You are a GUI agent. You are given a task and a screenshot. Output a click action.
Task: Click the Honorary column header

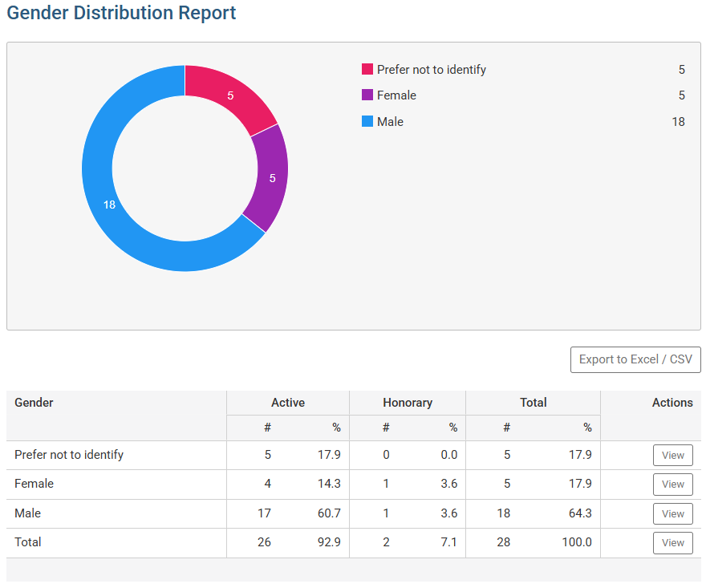pyautogui.click(x=407, y=403)
